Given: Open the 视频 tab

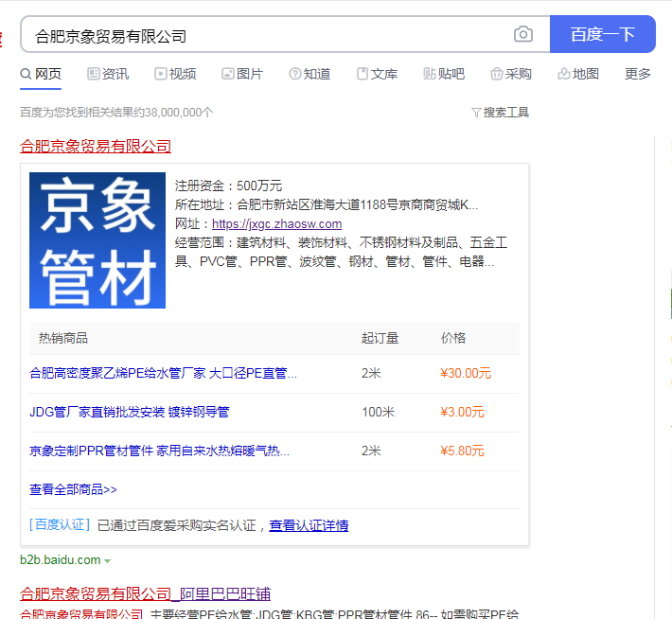Looking at the screenshot, I should tap(175, 74).
